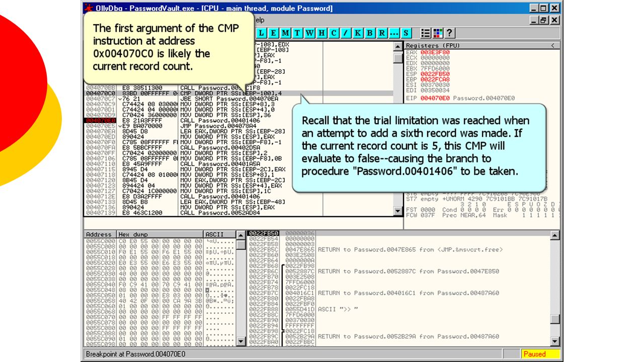
Task: Select the EBX register value 7FFD6000
Action: click(435, 68)
